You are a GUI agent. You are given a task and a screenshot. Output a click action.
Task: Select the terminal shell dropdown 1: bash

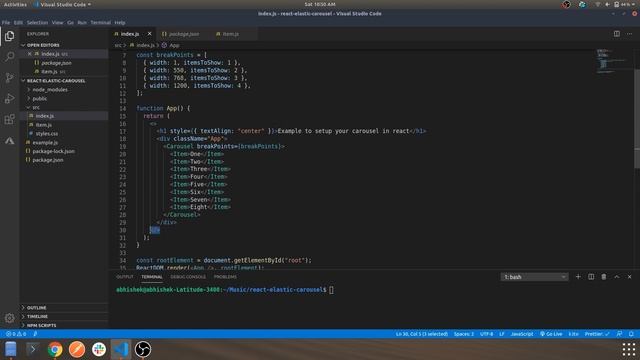click(x=534, y=277)
